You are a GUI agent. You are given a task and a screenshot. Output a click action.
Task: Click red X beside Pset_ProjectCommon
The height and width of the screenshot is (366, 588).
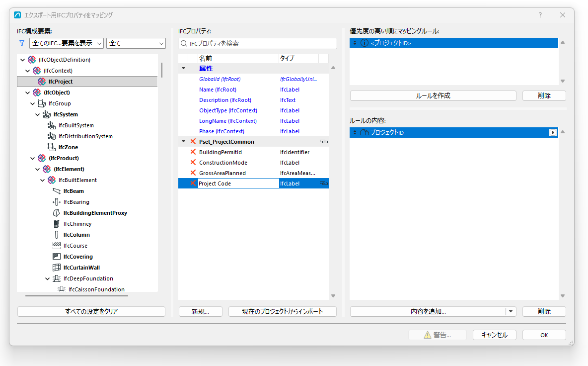(x=193, y=141)
